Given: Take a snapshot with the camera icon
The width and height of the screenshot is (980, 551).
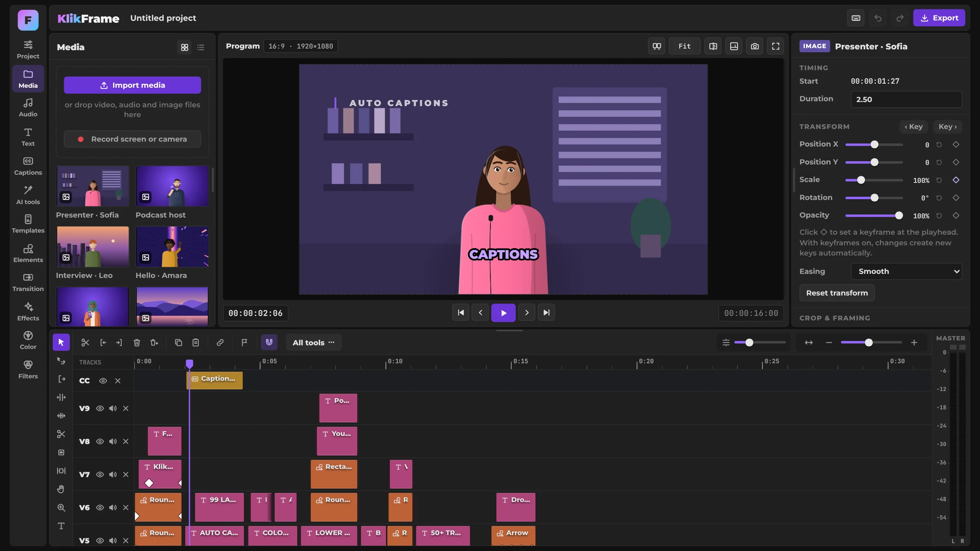Looking at the screenshot, I should coord(755,46).
